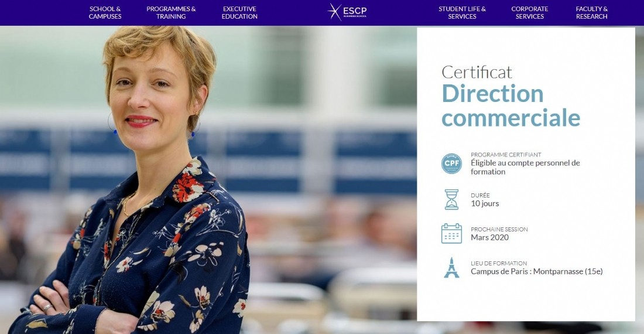Image resolution: width=644 pixels, height=334 pixels.
Task: Open the Corporate Services menu
Action: click(x=529, y=12)
